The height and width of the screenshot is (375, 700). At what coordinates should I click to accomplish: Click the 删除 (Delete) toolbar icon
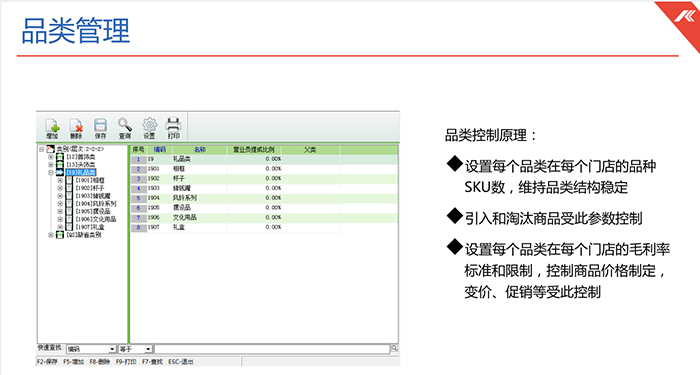76,129
